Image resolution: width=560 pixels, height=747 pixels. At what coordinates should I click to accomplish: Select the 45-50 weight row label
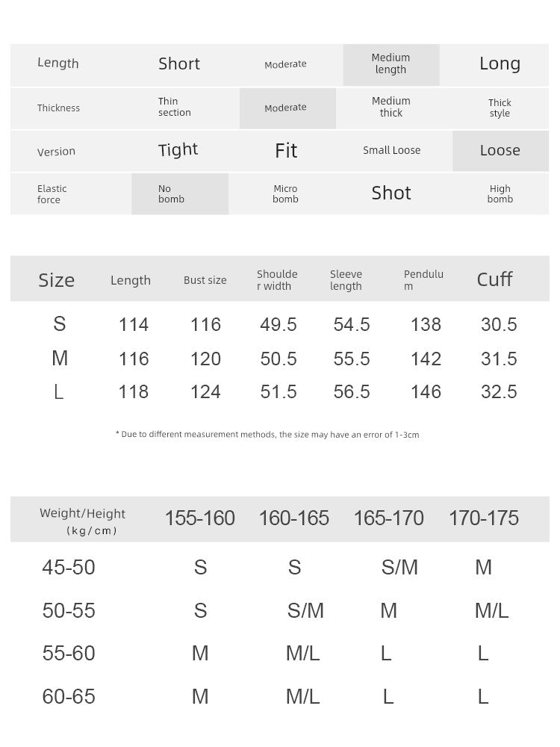(x=69, y=568)
